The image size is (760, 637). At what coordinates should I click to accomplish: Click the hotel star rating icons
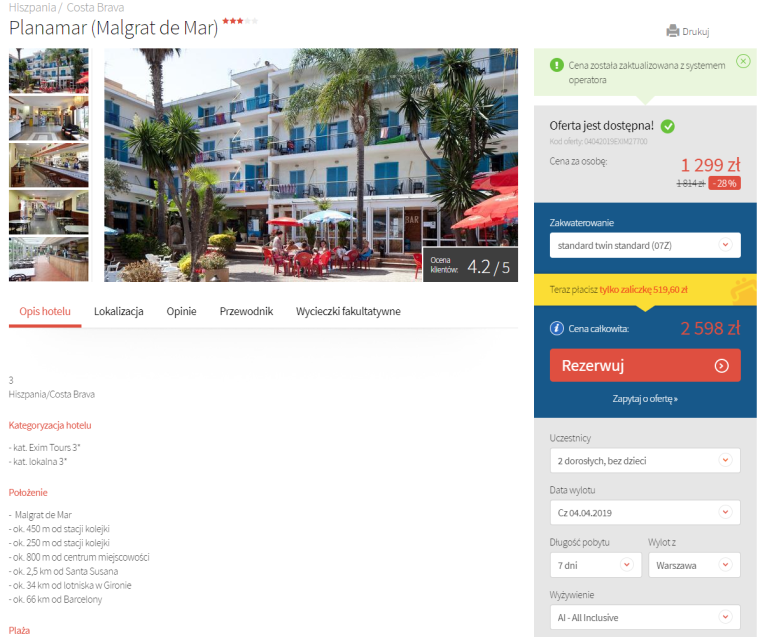click(240, 21)
